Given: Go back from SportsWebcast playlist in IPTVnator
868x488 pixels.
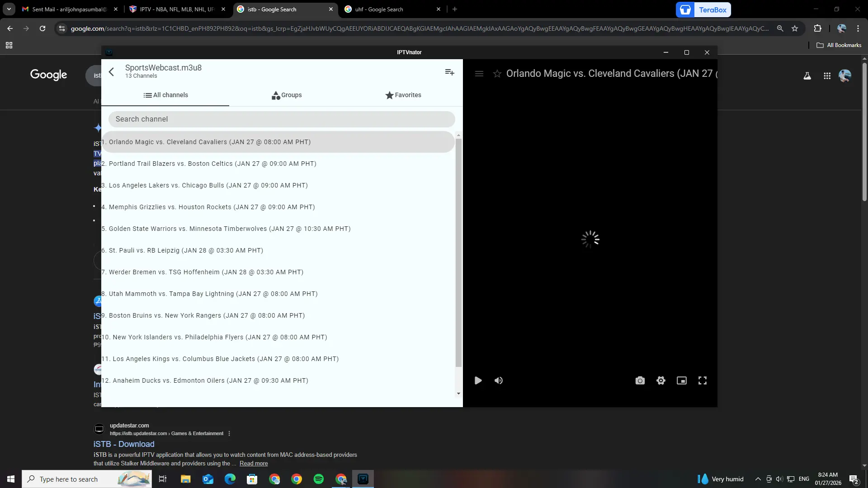Looking at the screenshot, I should coord(112,72).
